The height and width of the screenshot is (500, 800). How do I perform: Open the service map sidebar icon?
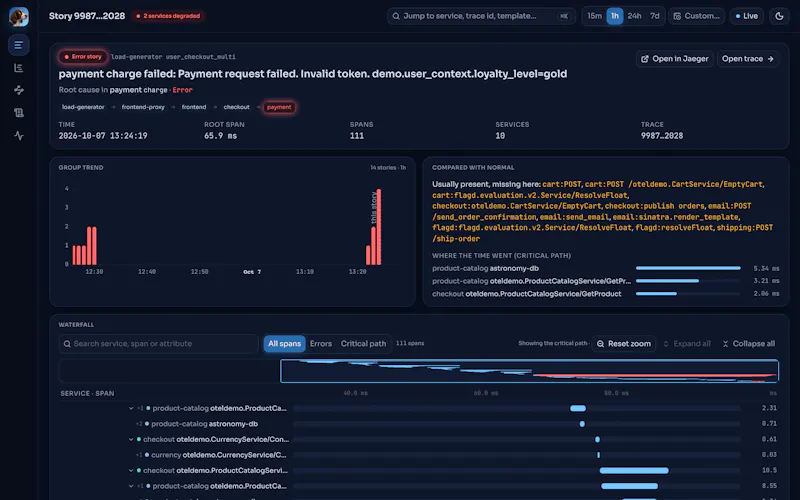point(19,90)
